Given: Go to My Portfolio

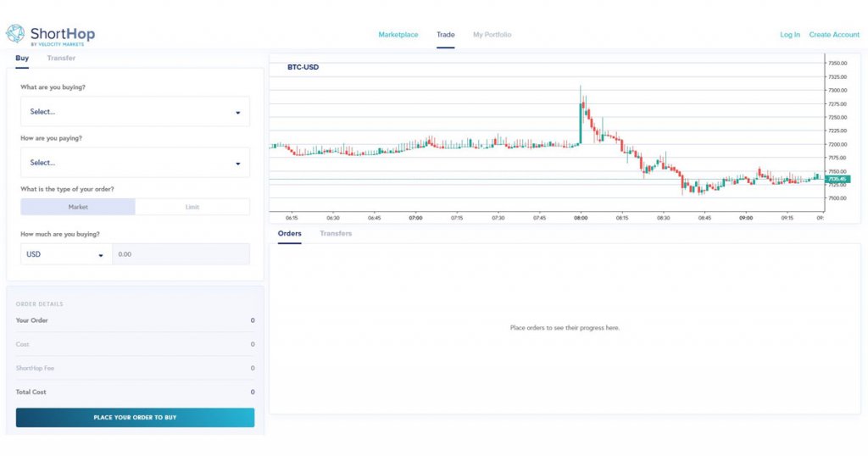Looking at the screenshot, I should (492, 34).
